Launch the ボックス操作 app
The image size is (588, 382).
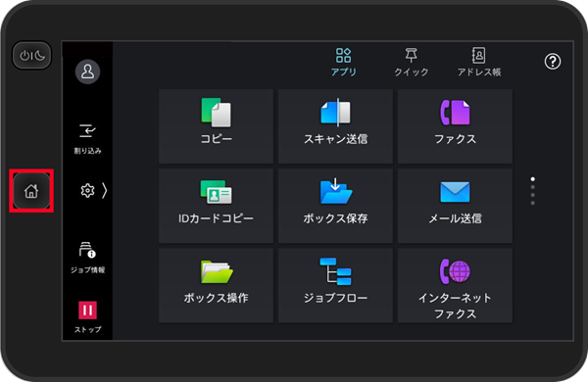pyautogui.click(x=216, y=285)
